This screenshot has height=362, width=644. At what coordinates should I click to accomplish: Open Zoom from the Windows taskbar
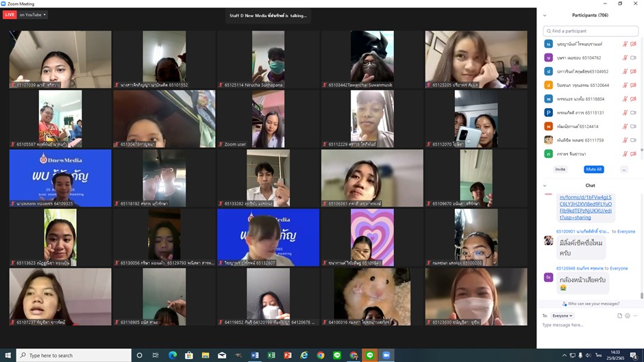[x=386, y=355]
